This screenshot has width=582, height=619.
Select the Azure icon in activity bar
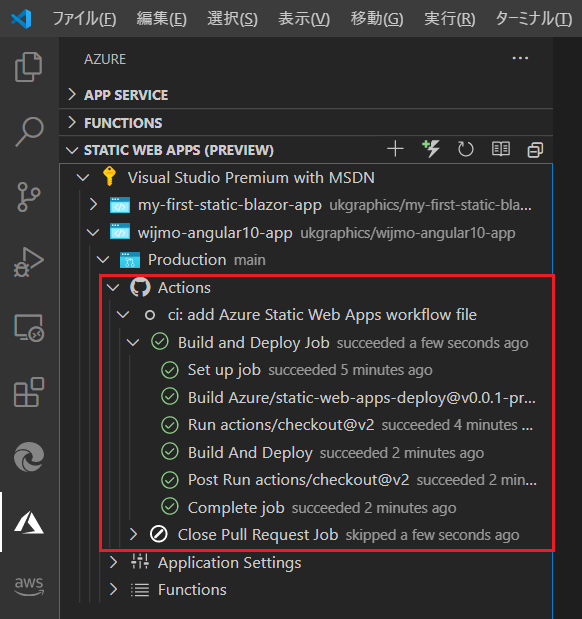point(28,522)
